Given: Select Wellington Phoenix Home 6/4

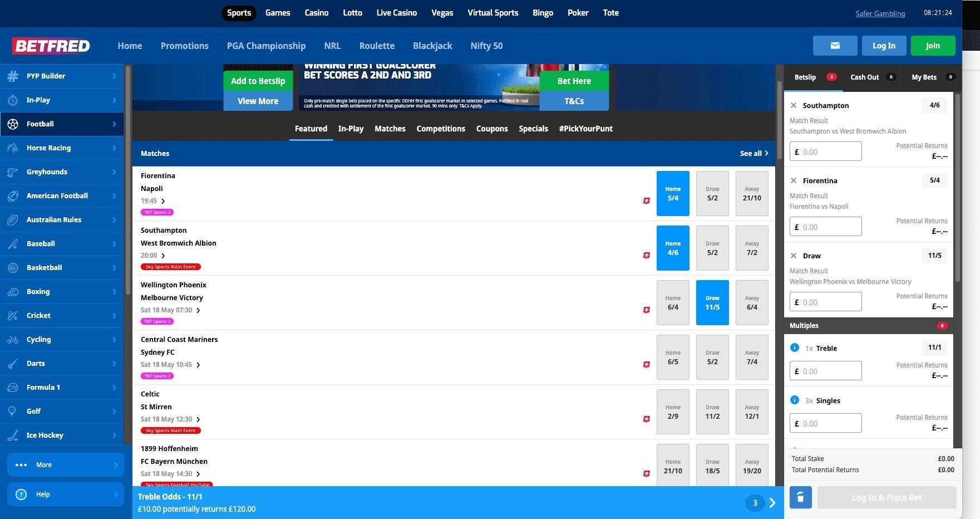Looking at the screenshot, I should click(x=673, y=302).
